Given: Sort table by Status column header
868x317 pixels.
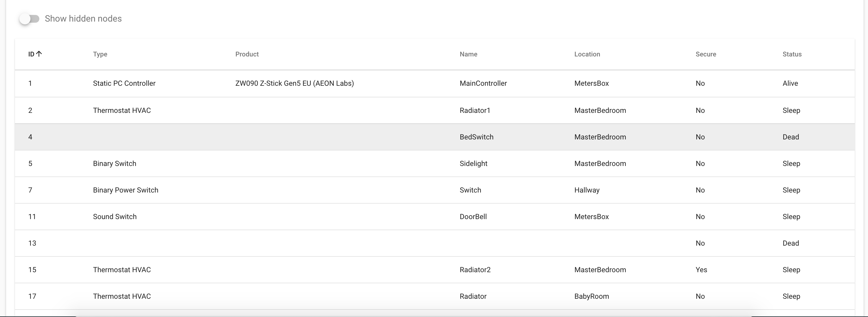Looking at the screenshot, I should (x=792, y=54).
